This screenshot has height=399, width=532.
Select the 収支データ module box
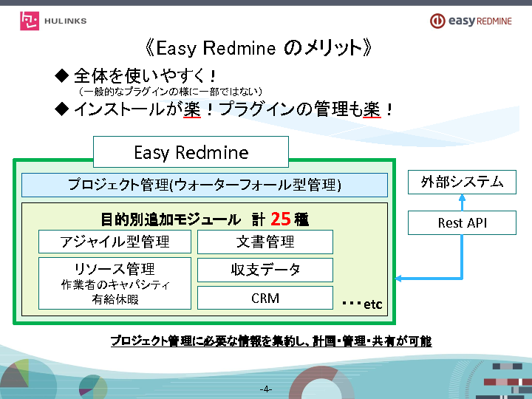click(x=265, y=270)
